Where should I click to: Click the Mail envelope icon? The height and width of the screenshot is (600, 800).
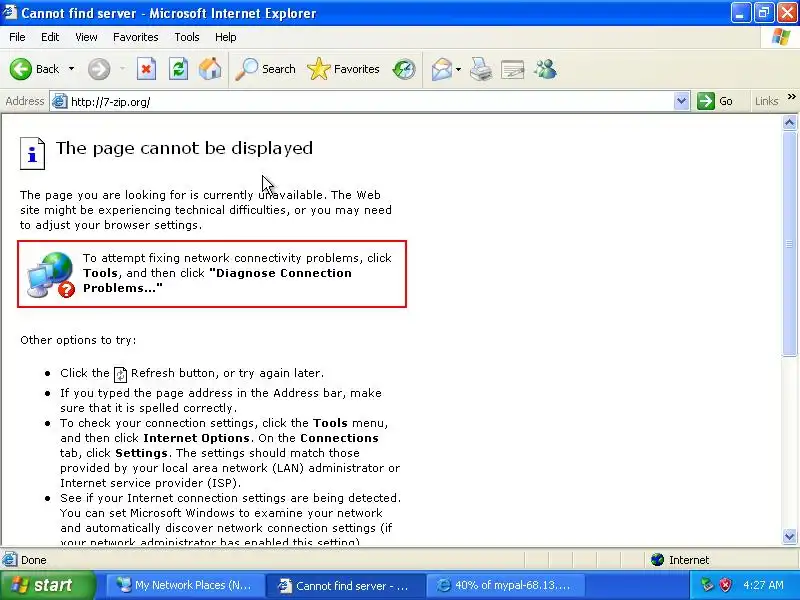pos(441,69)
